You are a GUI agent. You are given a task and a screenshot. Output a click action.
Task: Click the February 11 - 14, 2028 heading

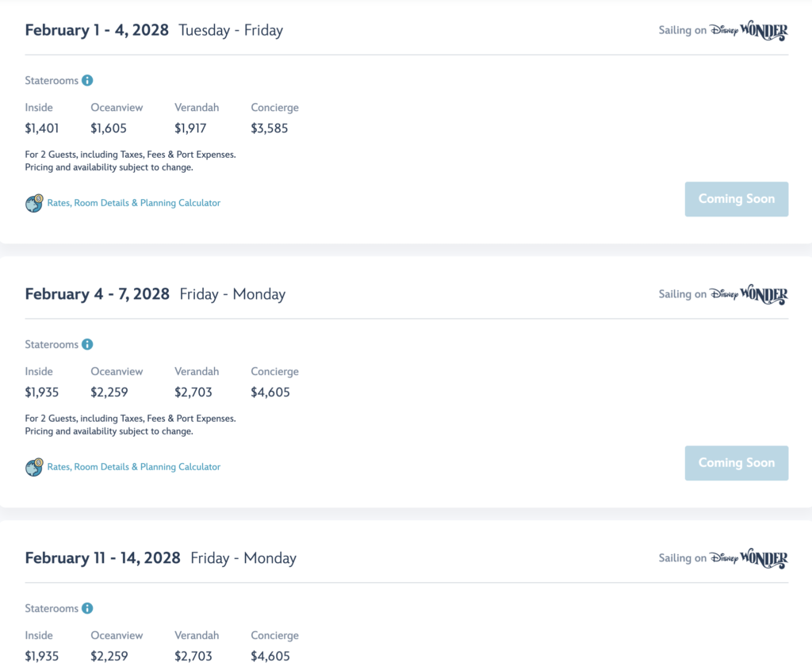click(x=102, y=558)
